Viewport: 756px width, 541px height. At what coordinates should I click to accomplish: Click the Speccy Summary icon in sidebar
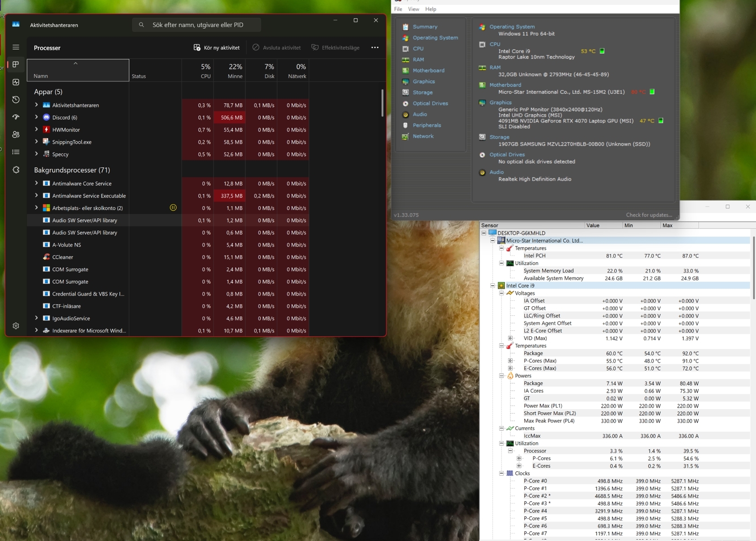click(405, 27)
